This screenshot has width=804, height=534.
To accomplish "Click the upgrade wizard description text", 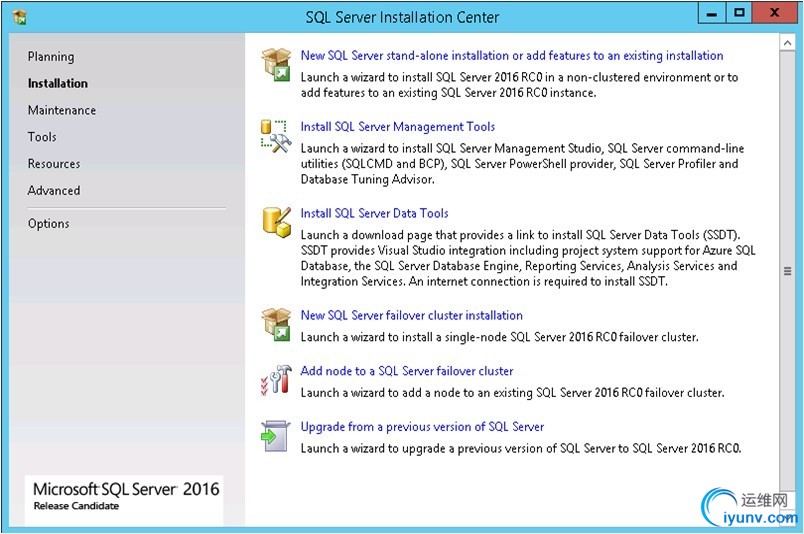I will tap(520, 448).
